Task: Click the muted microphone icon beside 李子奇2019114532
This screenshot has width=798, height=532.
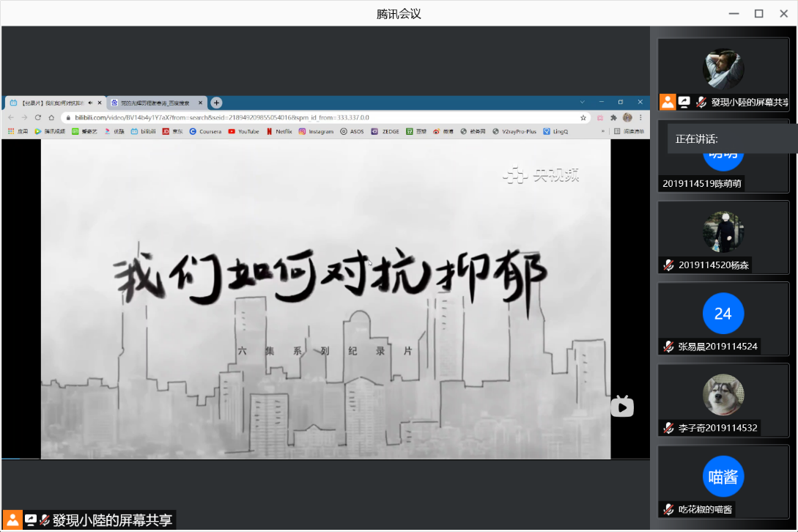Action: 668,428
